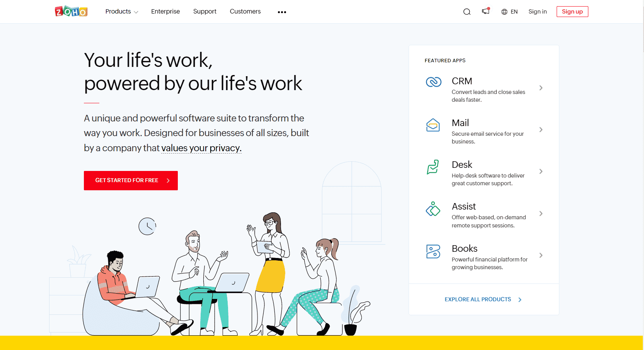Open the Mail row chevron
The width and height of the screenshot is (644, 350).
(x=541, y=130)
